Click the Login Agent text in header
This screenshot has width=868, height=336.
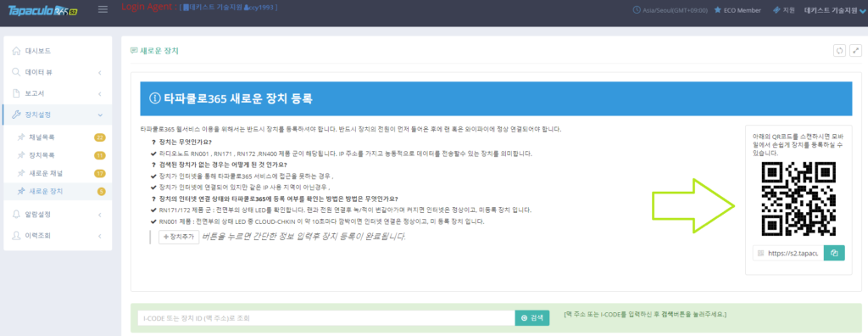pyautogui.click(x=149, y=7)
